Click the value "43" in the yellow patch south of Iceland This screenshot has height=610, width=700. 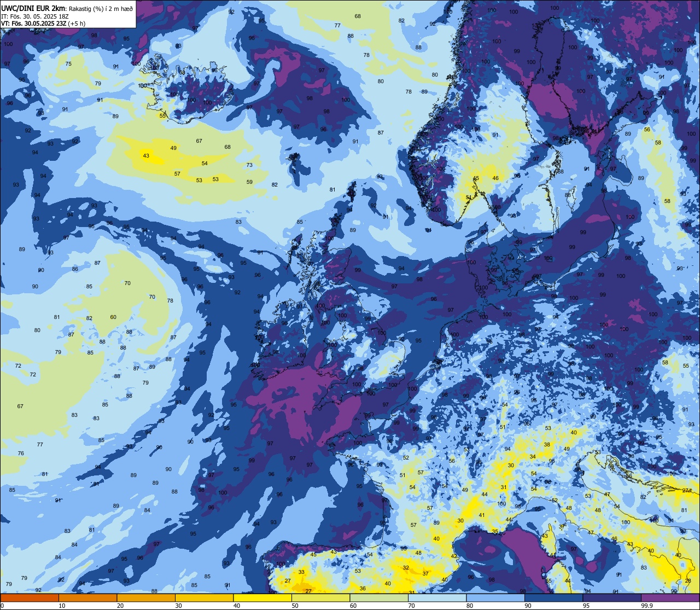146,156
